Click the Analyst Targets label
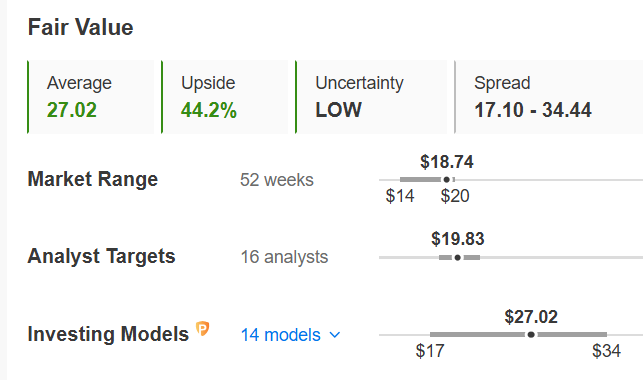 (101, 256)
